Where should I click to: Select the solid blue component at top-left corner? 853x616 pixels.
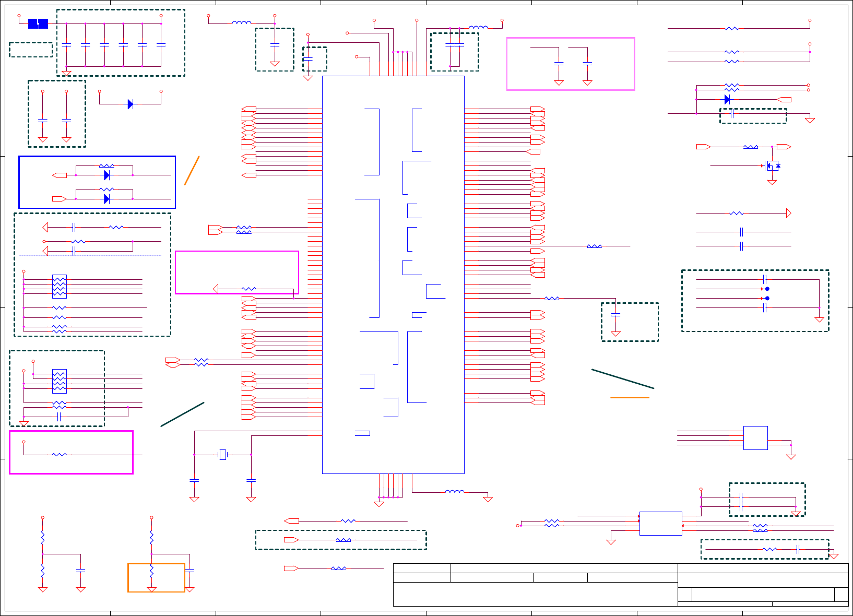coord(38,23)
